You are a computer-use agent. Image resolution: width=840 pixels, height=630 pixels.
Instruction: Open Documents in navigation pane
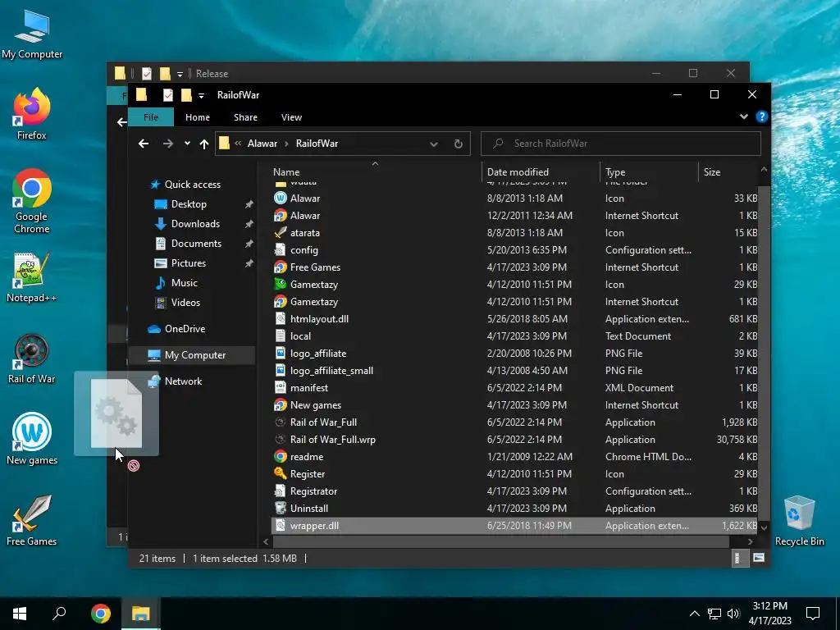(196, 244)
